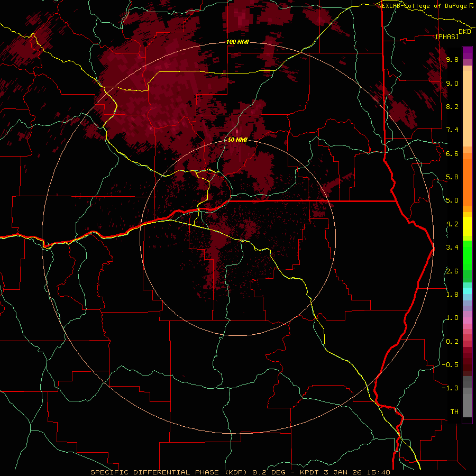Pick the large peach segment of the color bar
This screenshot has width=476, height=476.
[467, 108]
